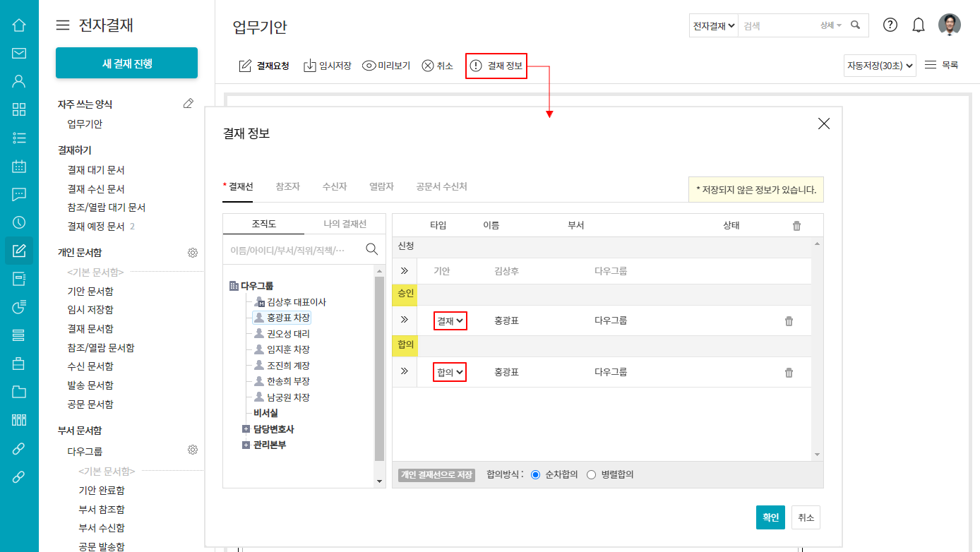Open the 결재 type dropdown for 홍광표
This screenshot has width=980, height=552.
450,321
